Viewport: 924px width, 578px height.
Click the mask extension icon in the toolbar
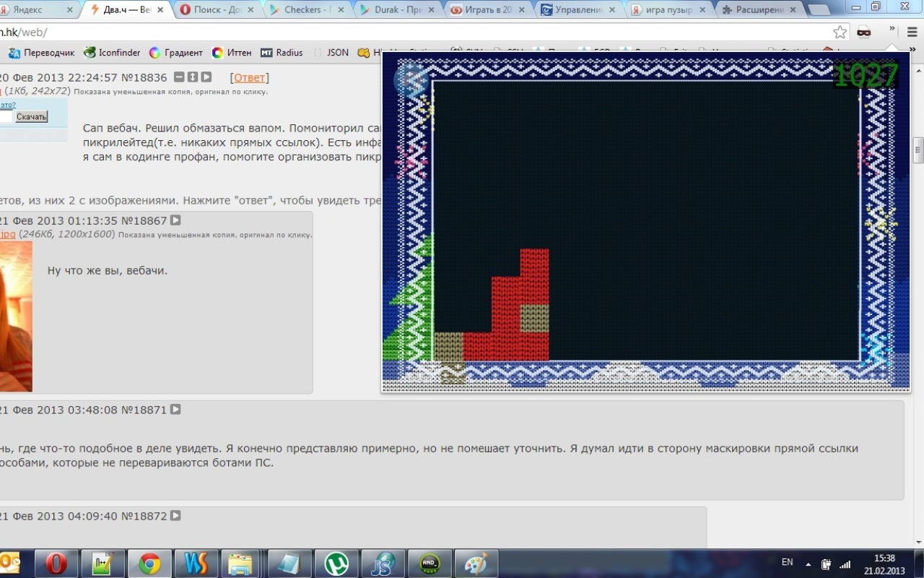(864, 33)
